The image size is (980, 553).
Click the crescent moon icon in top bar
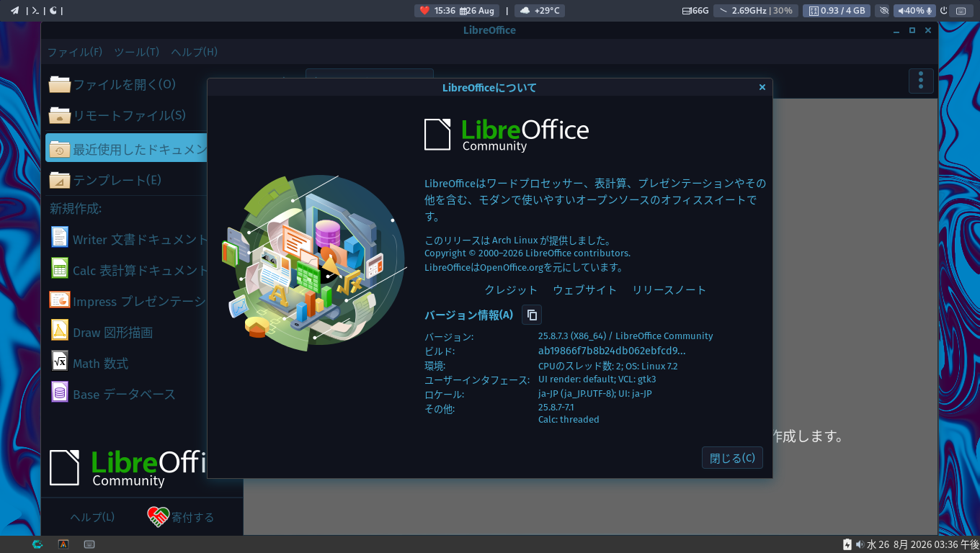click(x=53, y=10)
